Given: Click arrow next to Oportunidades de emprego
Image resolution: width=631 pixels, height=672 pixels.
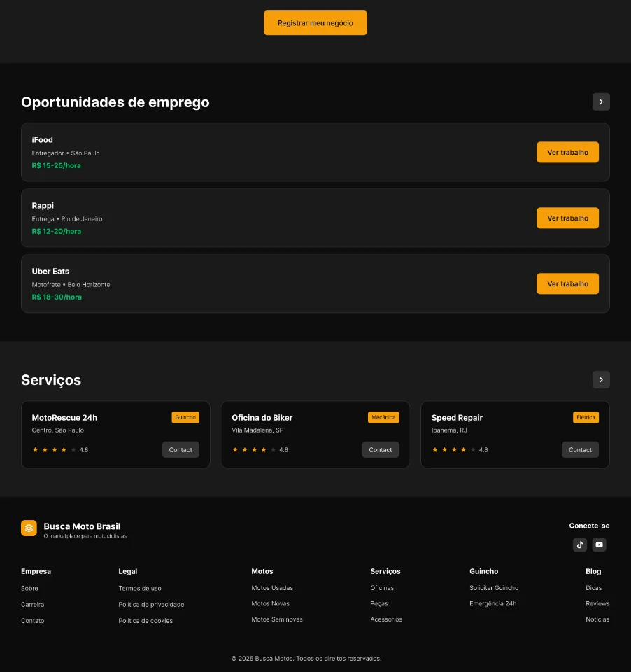Looking at the screenshot, I should pos(601,101).
